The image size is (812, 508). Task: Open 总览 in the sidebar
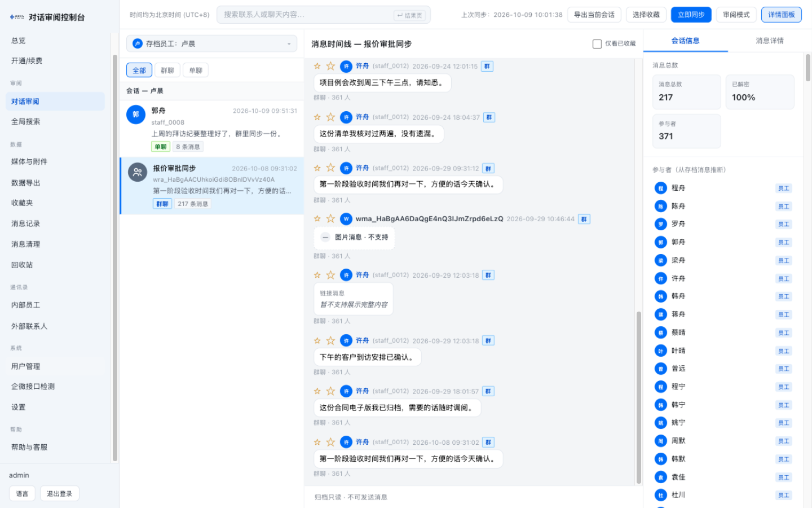pos(55,41)
